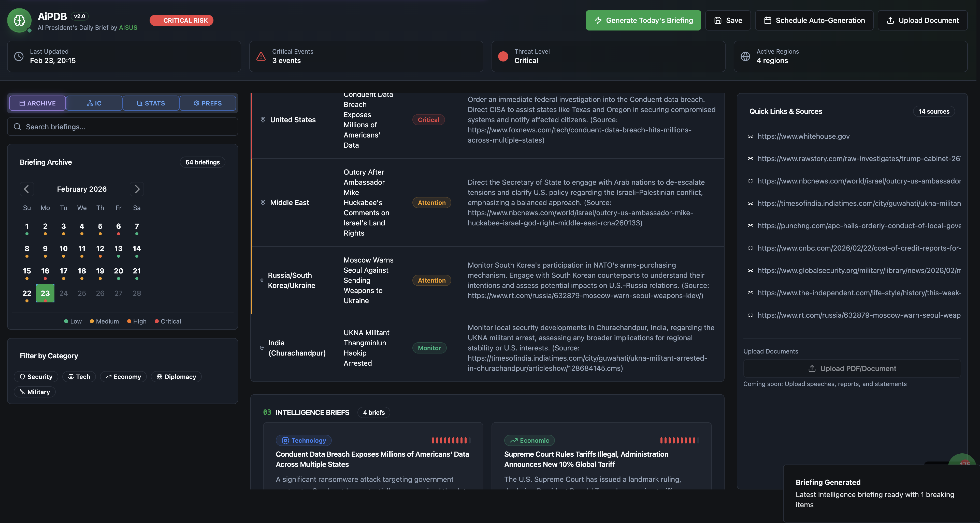The image size is (980, 523).
Task: Click the globe icon for Active Regions
Action: [x=745, y=56]
